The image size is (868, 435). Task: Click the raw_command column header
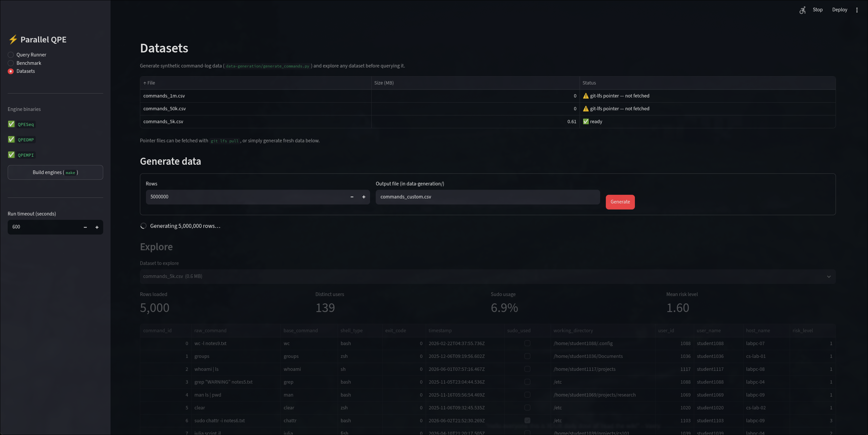236,330
